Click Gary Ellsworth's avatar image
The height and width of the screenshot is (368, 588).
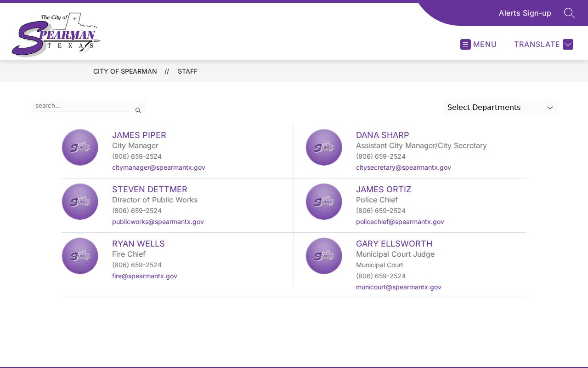pos(324,256)
